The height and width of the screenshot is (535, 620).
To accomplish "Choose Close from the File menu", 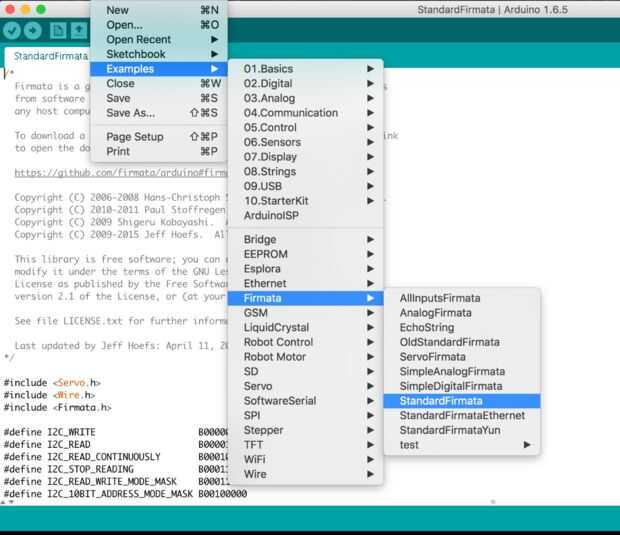I will (x=159, y=83).
